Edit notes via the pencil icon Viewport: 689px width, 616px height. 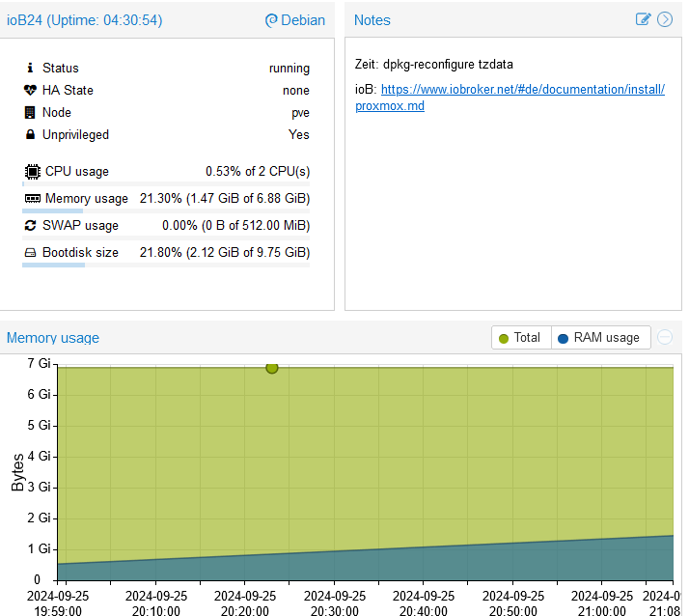(x=644, y=19)
